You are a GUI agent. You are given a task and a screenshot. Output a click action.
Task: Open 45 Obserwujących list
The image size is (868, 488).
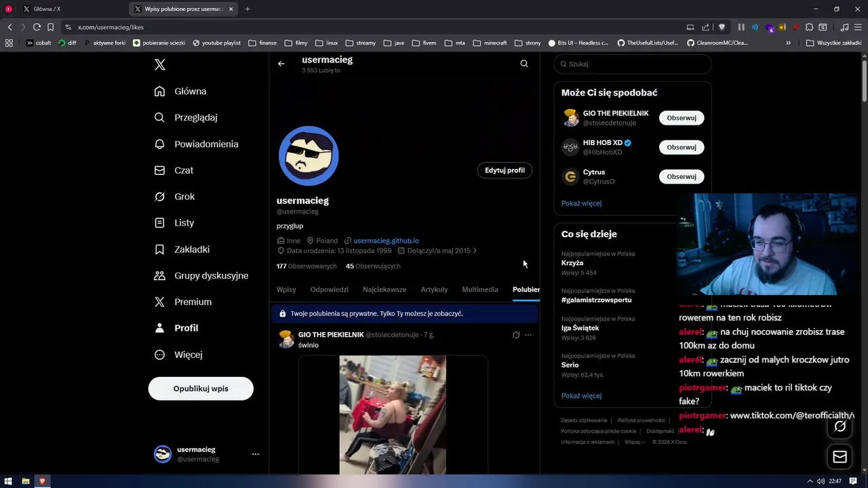(373, 266)
